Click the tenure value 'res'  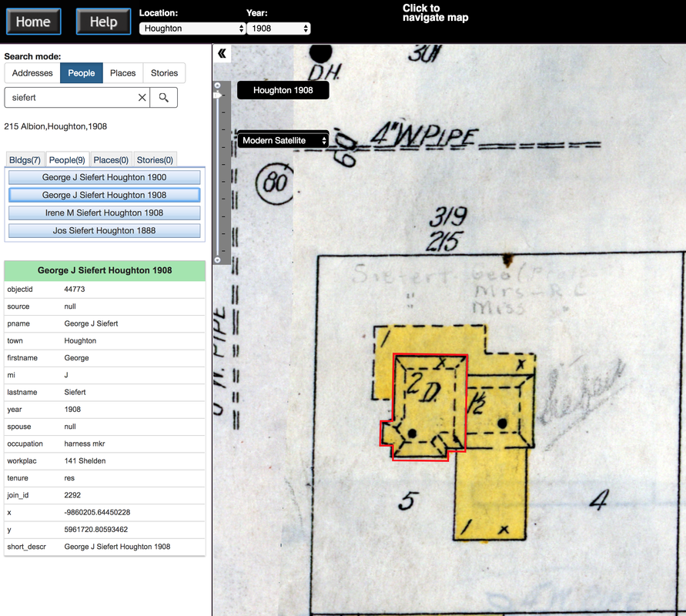click(x=69, y=478)
